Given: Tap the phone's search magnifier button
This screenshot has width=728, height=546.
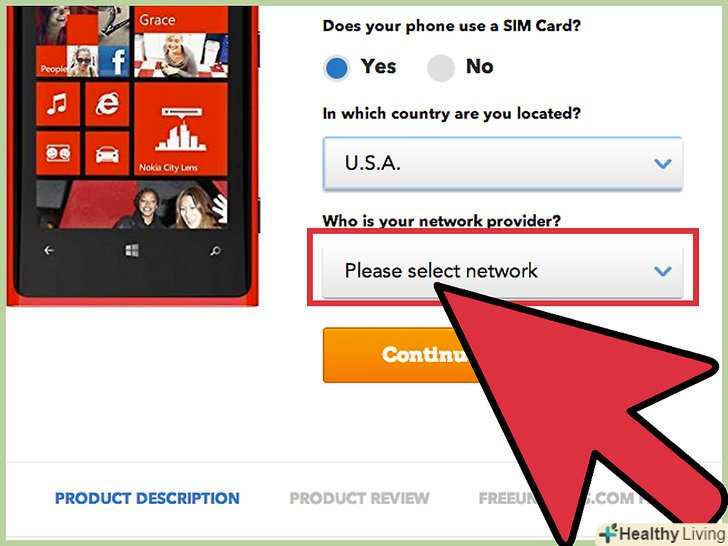Looking at the screenshot, I should click(x=215, y=251).
